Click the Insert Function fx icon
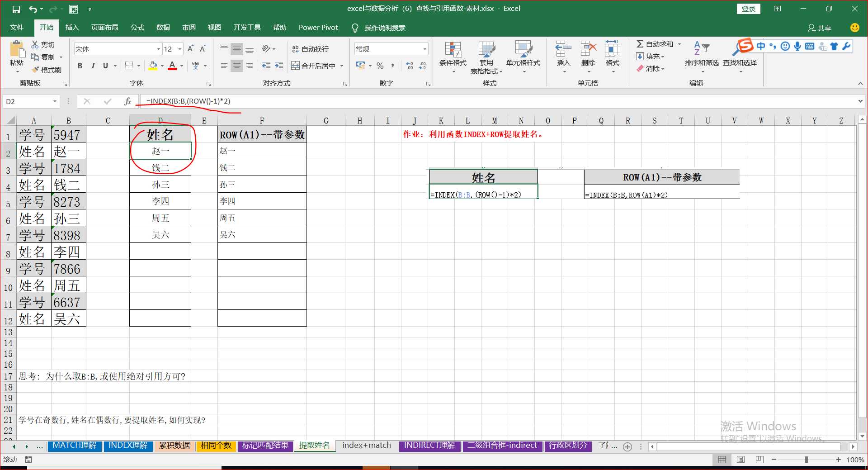 click(x=127, y=101)
